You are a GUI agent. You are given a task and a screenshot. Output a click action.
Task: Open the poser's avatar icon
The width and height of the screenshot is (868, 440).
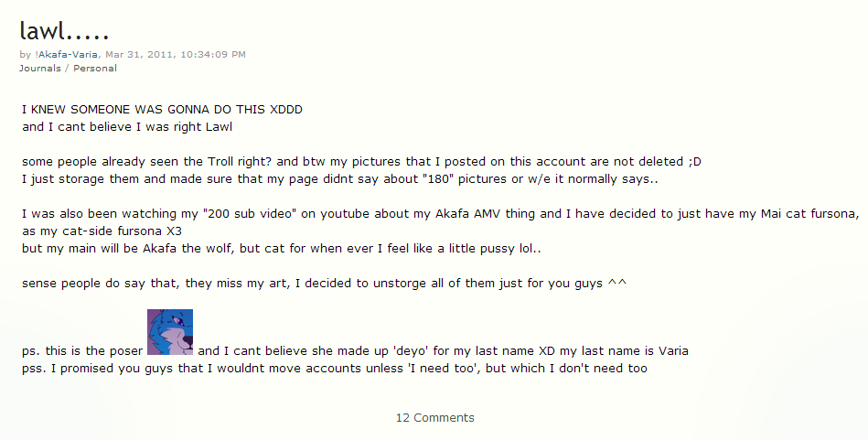(170, 332)
